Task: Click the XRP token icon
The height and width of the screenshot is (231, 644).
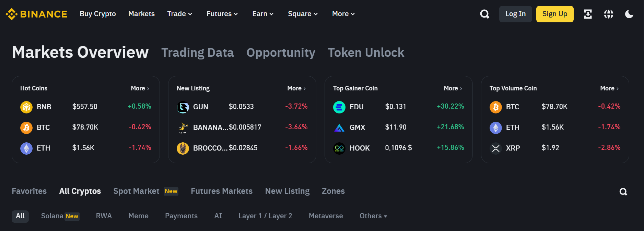Action: 496,148
